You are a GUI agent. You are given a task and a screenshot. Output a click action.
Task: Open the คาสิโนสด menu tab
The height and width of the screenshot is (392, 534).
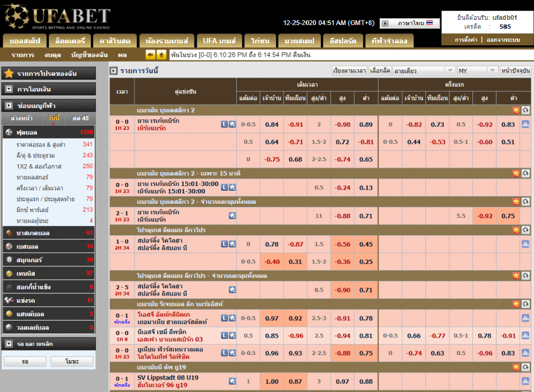point(115,41)
